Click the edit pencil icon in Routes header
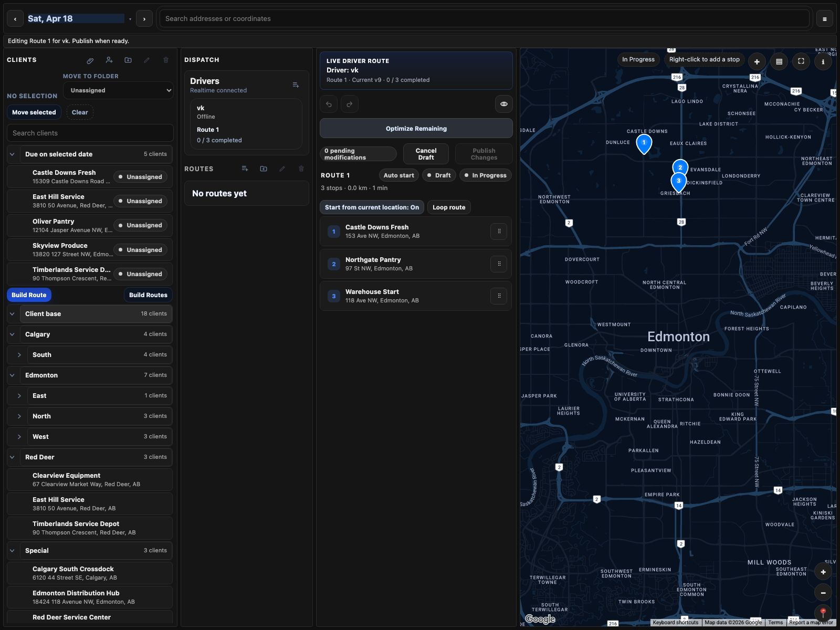Screen dimensions: 840x630 coord(282,169)
